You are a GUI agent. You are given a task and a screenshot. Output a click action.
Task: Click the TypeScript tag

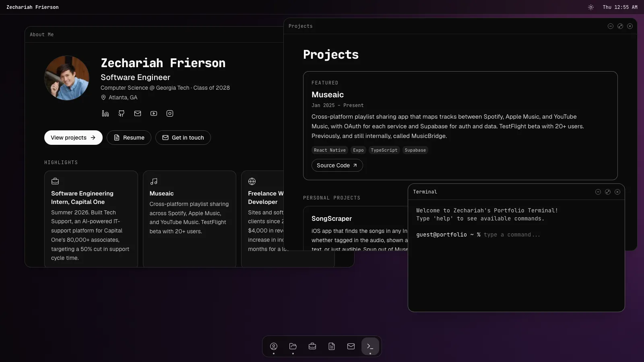[x=384, y=150]
